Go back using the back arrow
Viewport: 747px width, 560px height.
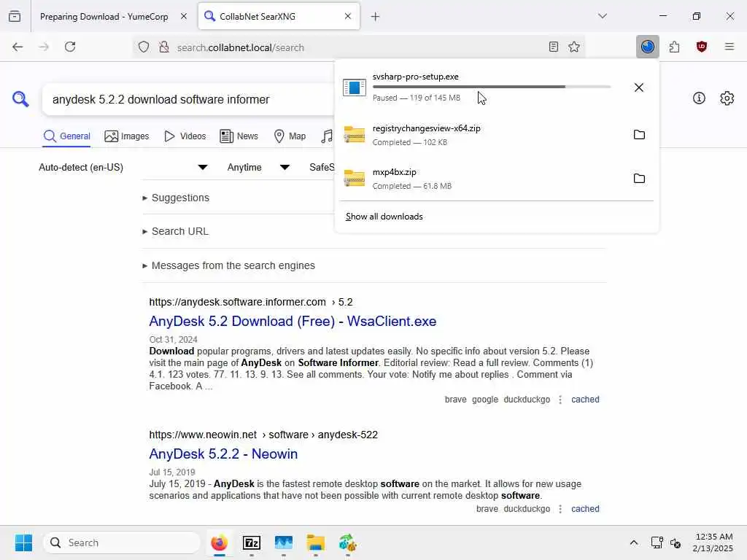(18, 47)
